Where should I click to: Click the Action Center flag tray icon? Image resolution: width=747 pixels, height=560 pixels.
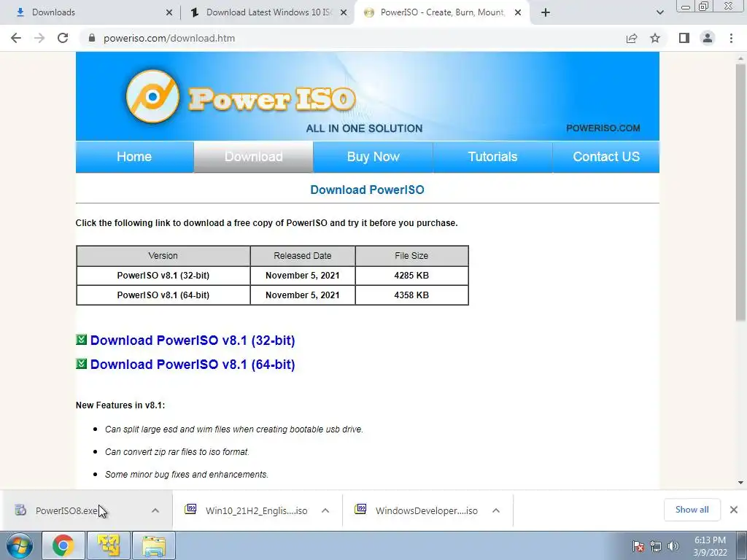click(x=638, y=546)
